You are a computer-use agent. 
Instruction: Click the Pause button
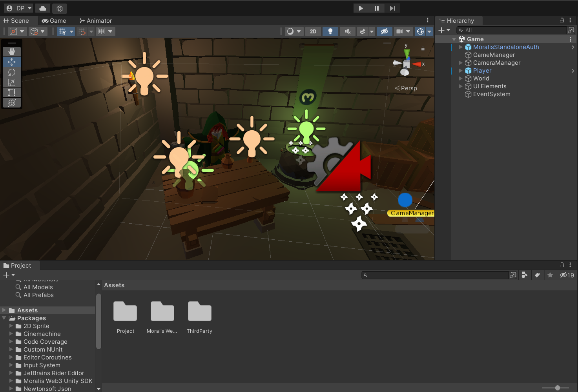point(377,8)
